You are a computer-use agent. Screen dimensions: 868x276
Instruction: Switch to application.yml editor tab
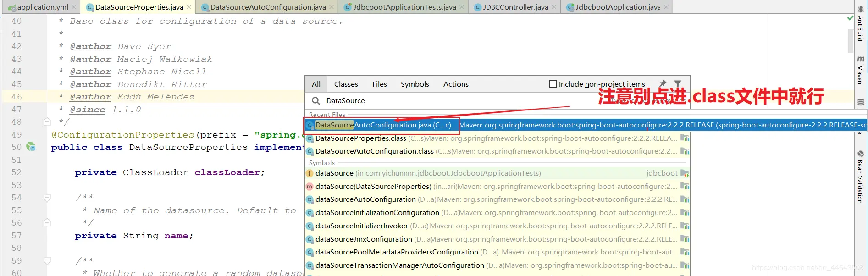[41, 7]
